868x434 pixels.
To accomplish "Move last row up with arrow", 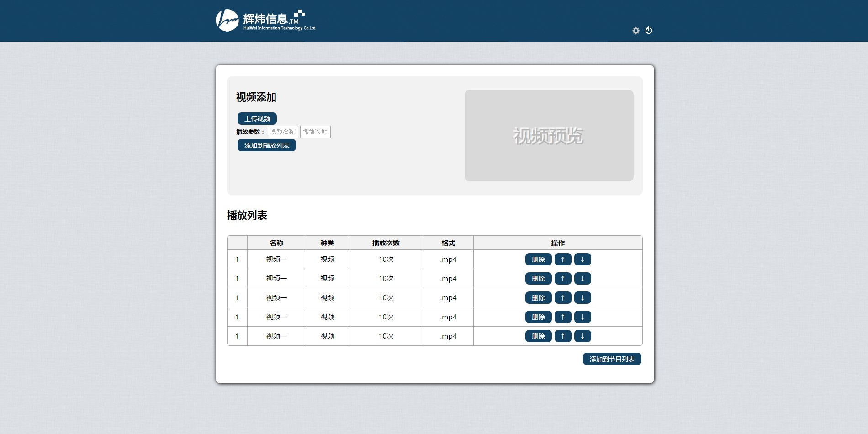I will coord(563,336).
